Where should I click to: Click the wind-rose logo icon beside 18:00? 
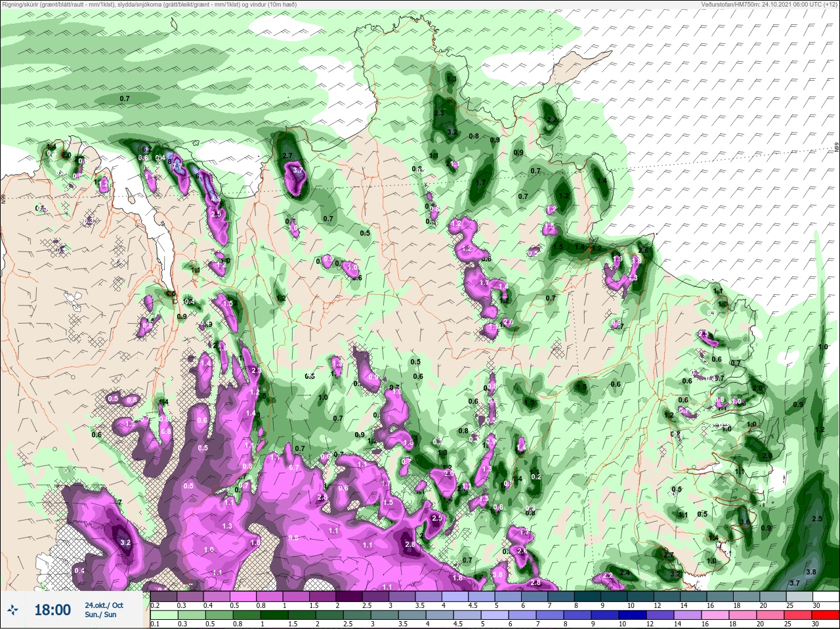12,610
